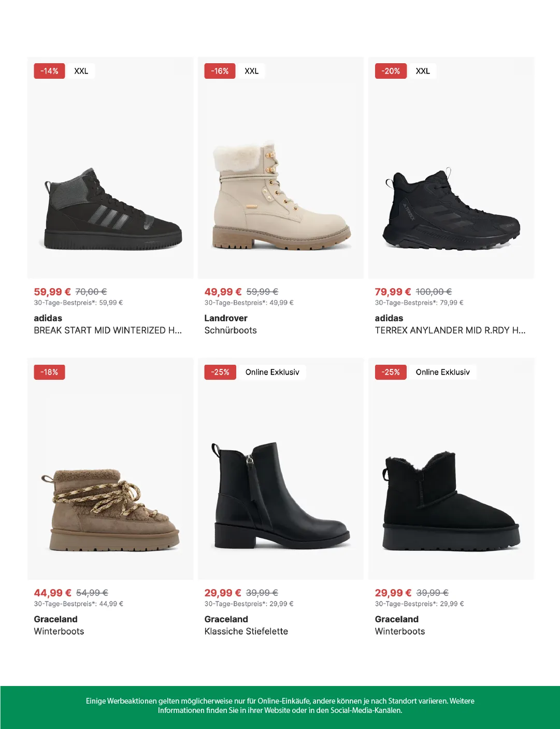
Task: Click the -16% discount badge
Action: (220, 71)
